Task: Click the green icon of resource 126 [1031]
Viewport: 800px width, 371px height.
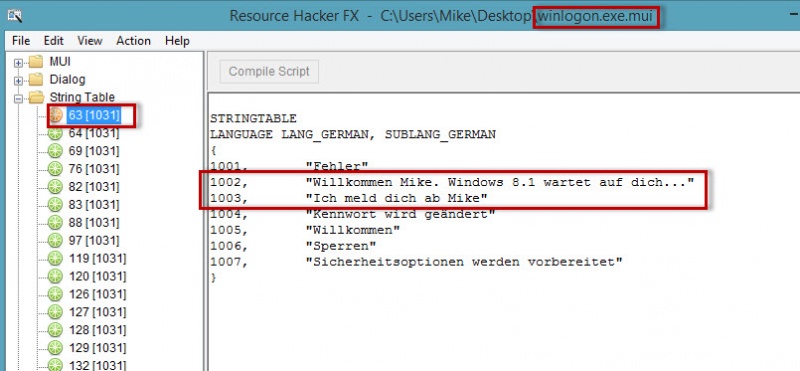Action: (56, 294)
